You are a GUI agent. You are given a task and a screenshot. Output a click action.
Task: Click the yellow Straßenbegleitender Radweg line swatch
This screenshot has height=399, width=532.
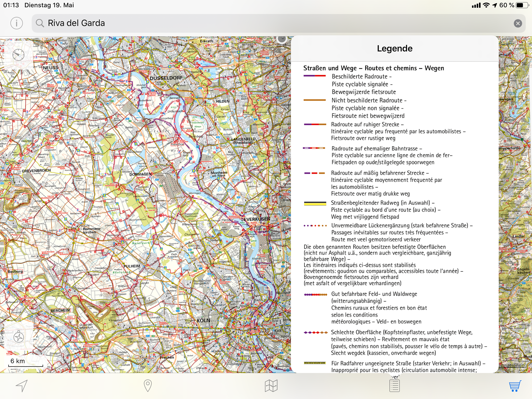click(315, 204)
